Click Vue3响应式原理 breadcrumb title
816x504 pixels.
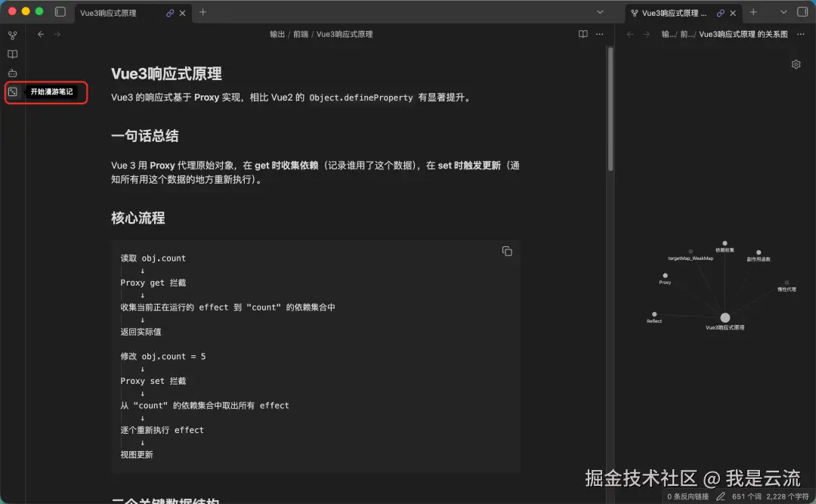(x=345, y=34)
